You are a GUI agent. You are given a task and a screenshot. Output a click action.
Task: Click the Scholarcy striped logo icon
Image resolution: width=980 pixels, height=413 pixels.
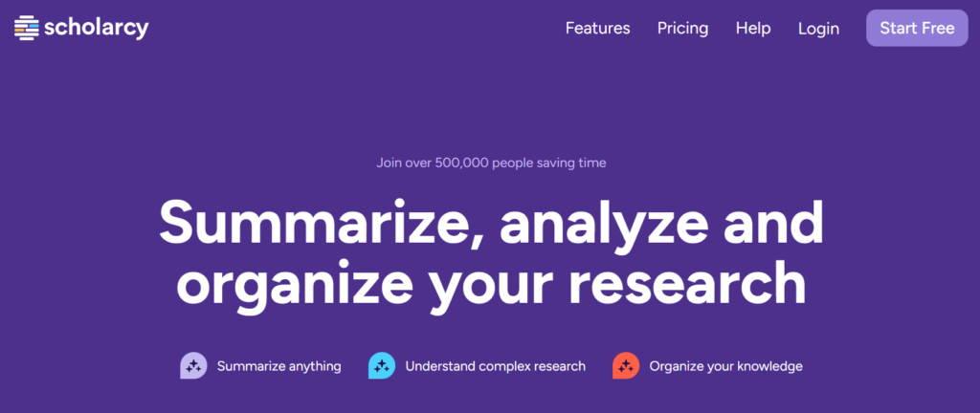click(x=26, y=28)
